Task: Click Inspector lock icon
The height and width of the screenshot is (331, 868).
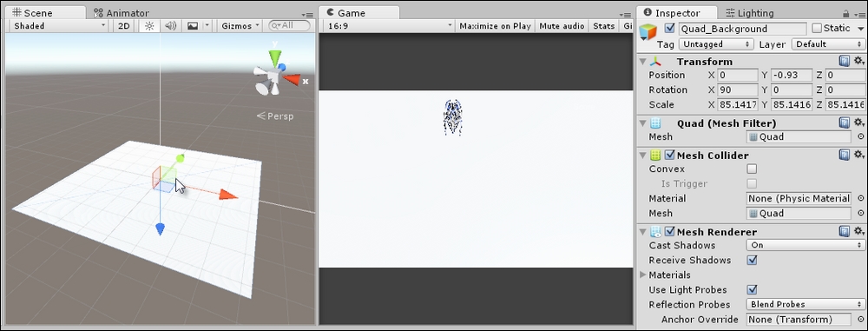Action: pyautogui.click(x=845, y=13)
